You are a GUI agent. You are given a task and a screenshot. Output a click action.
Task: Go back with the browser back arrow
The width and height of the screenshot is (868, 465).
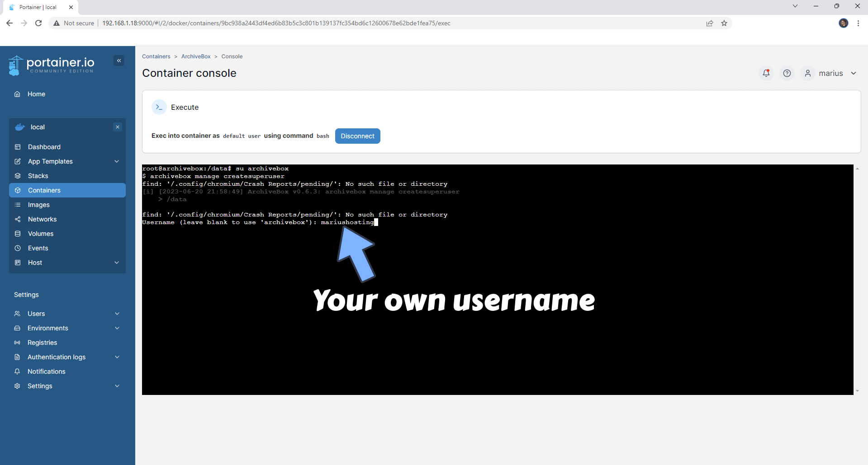pyautogui.click(x=9, y=23)
